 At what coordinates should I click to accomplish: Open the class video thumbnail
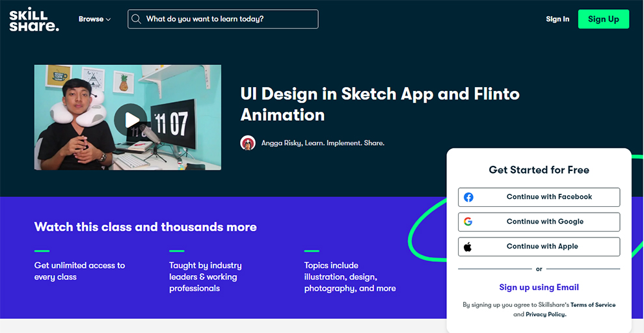(127, 118)
